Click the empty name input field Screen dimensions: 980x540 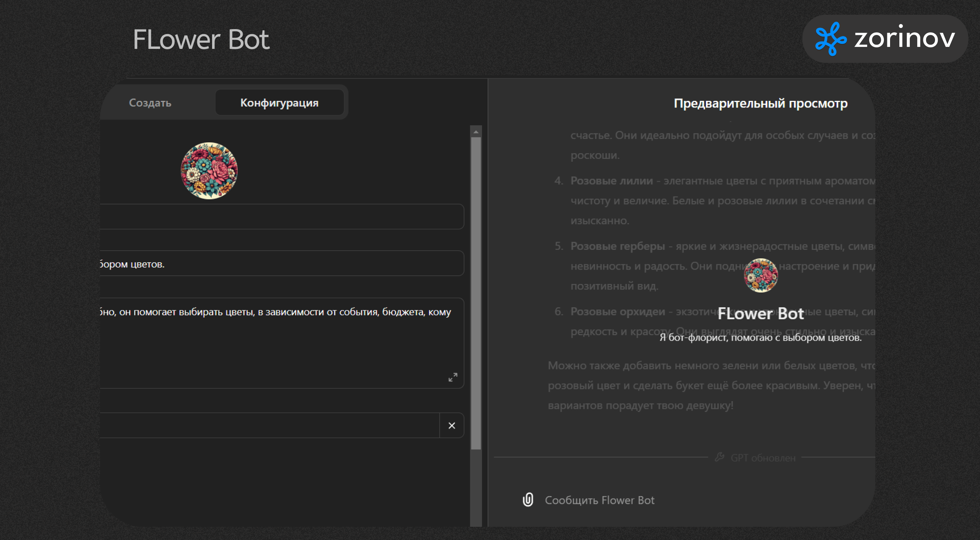[281, 216]
